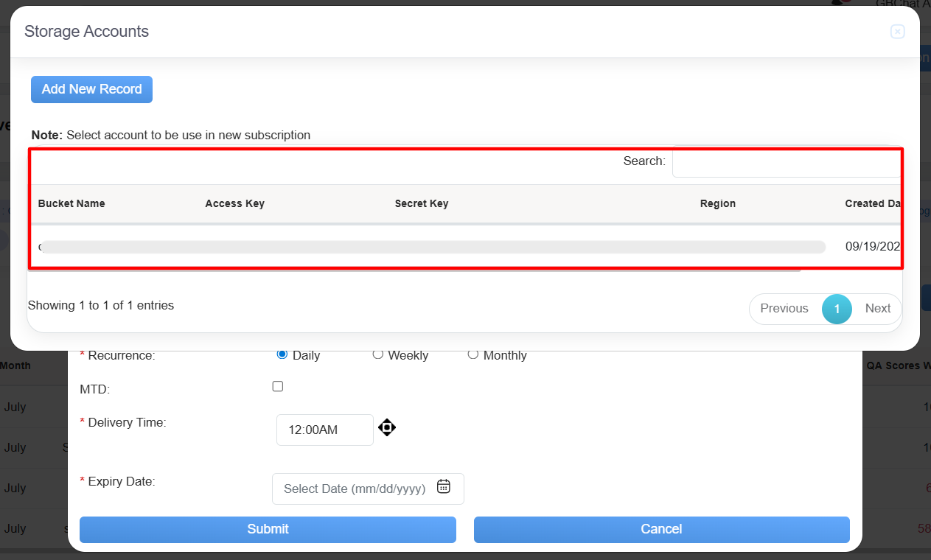
Task: Sort table by Secret Key column
Action: tap(421, 203)
